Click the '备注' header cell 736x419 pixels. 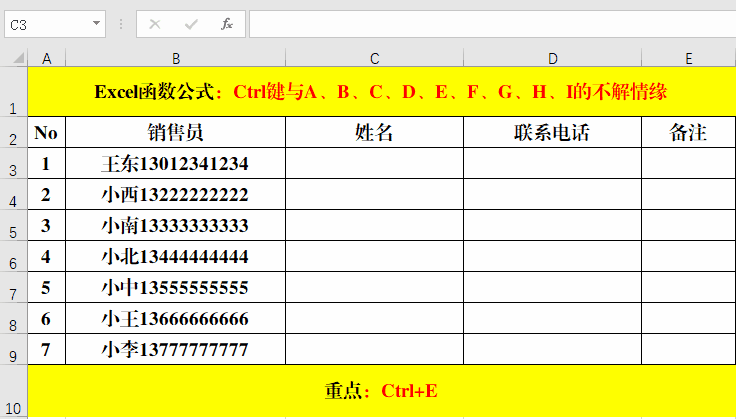(689, 132)
